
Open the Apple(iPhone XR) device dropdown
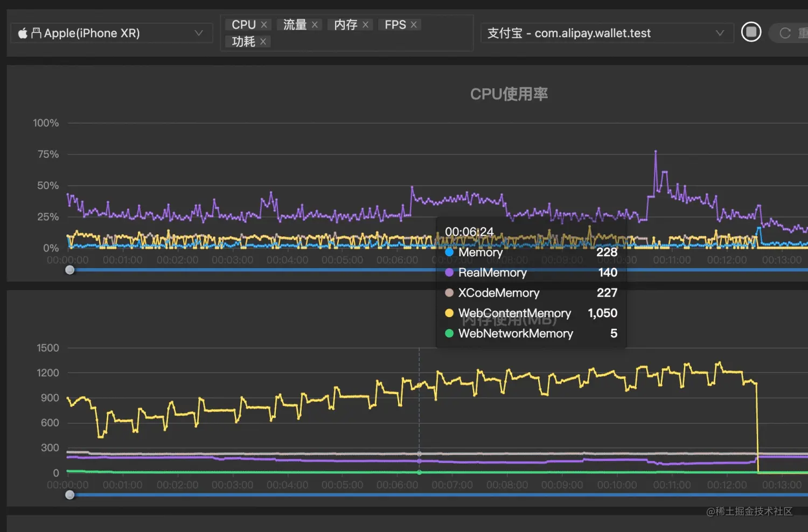112,33
